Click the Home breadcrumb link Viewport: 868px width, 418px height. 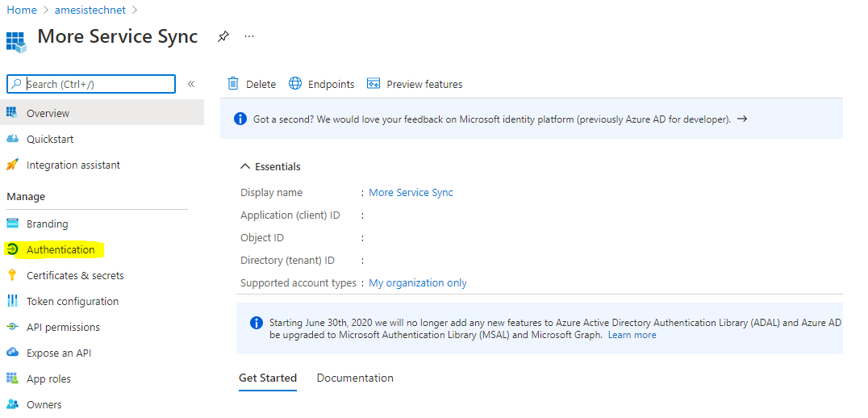(22, 10)
